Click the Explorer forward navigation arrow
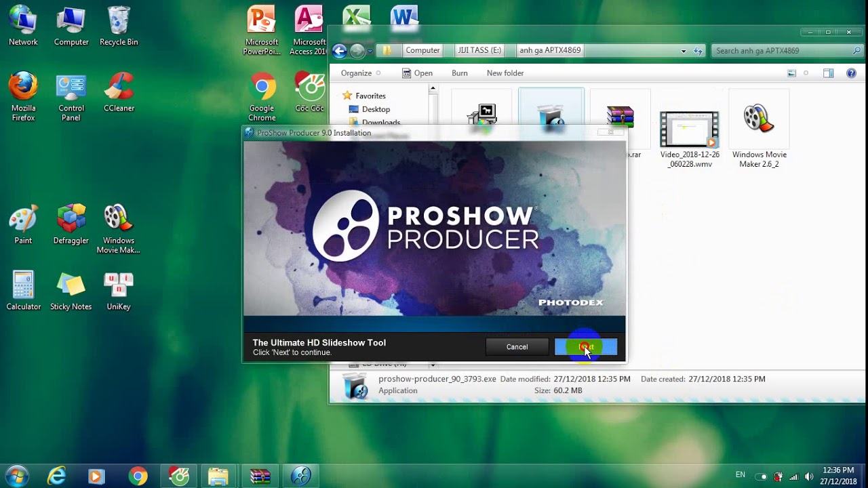The width and height of the screenshot is (868, 488). pos(357,51)
